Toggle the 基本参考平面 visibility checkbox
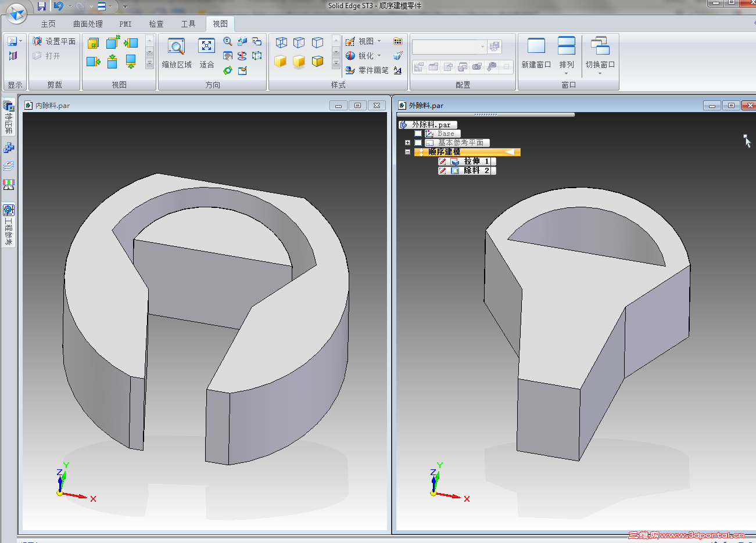 [x=418, y=143]
